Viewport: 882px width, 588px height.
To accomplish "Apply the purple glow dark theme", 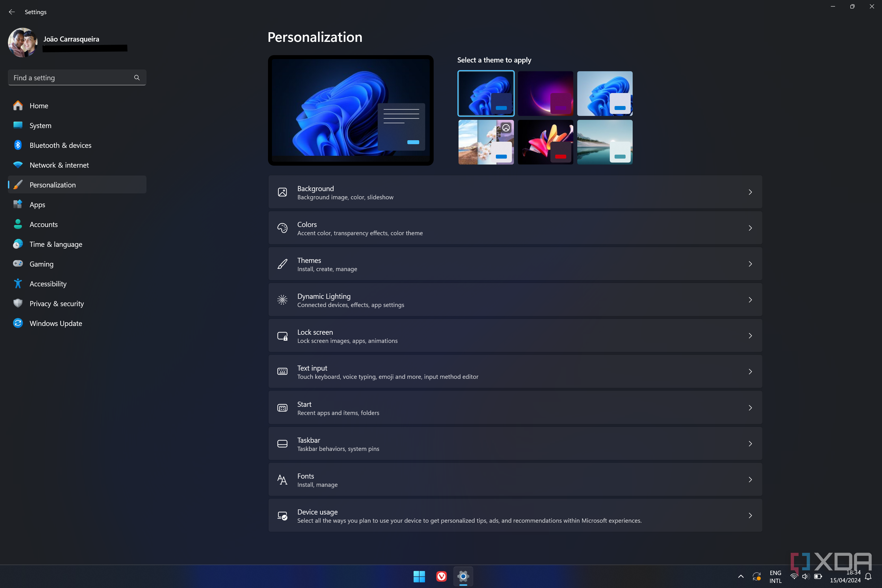I will 545,93.
